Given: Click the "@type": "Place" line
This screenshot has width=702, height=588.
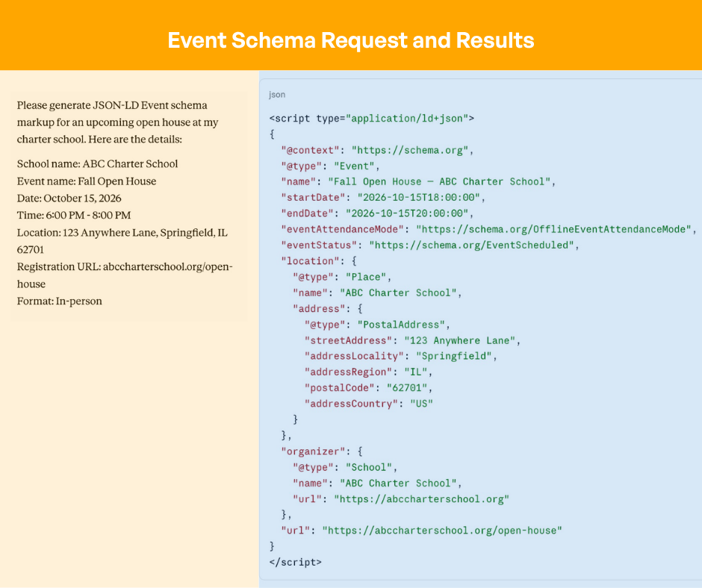Looking at the screenshot, I should (x=342, y=277).
